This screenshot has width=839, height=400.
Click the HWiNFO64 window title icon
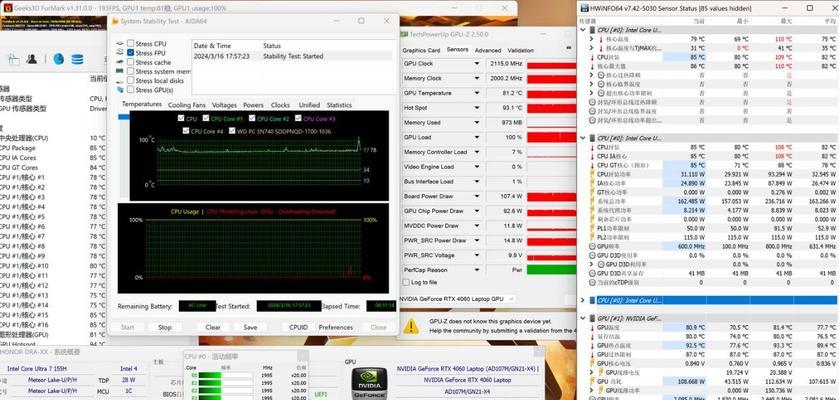click(584, 8)
